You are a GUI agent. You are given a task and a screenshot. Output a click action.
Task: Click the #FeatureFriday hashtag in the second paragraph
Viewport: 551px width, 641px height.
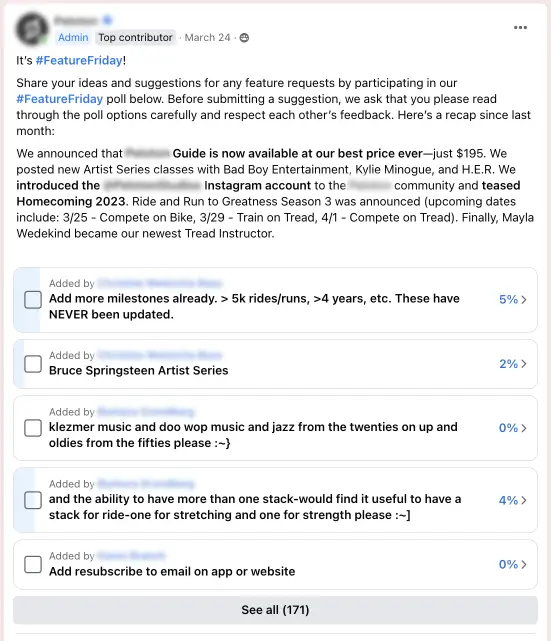(x=60, y=99)
